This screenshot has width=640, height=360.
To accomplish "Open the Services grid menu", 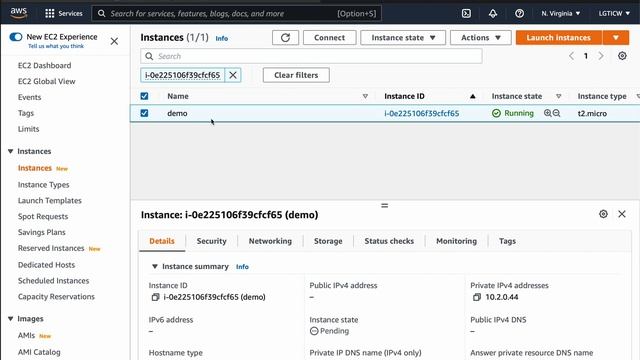I will (x=64, y=13).
